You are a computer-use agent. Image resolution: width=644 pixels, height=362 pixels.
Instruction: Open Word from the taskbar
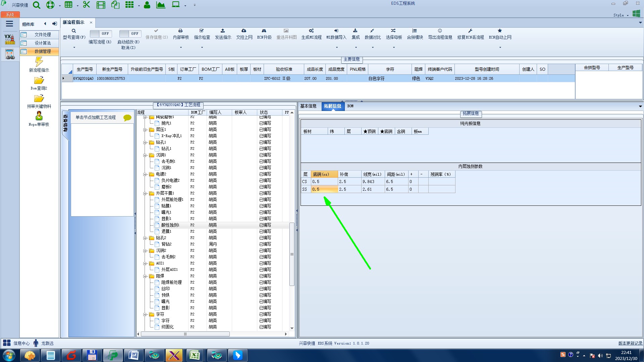click(133, 355)
